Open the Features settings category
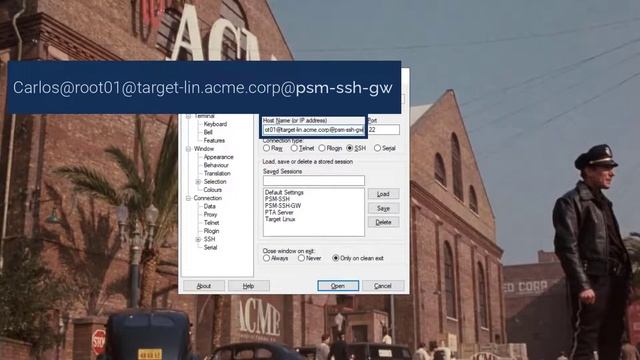 tap(214, 140)
